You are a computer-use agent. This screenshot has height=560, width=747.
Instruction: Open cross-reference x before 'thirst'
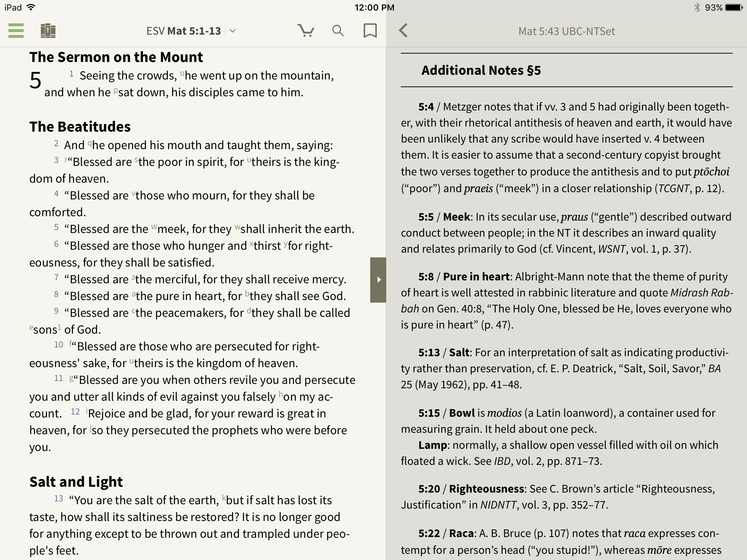pos(251,244)
